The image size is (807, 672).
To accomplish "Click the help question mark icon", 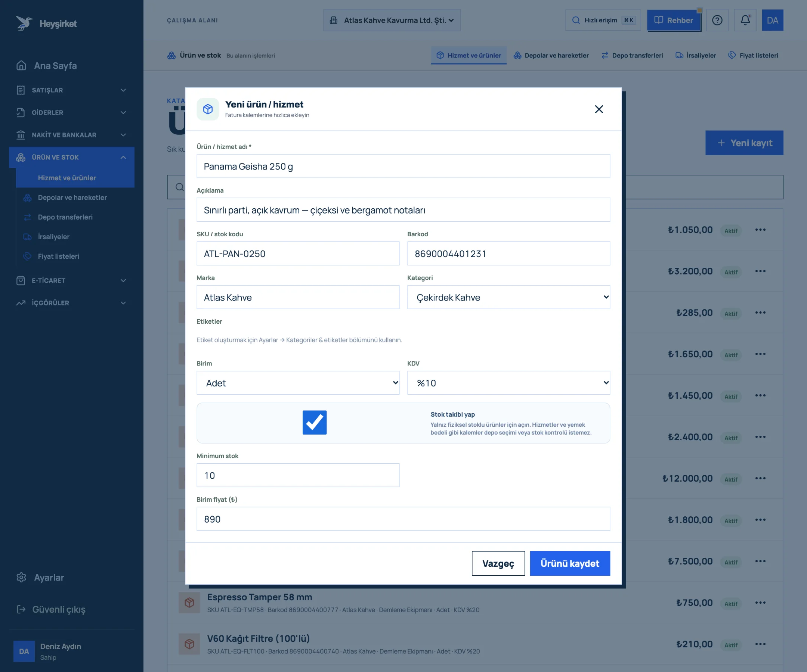I will coord(717,21).
